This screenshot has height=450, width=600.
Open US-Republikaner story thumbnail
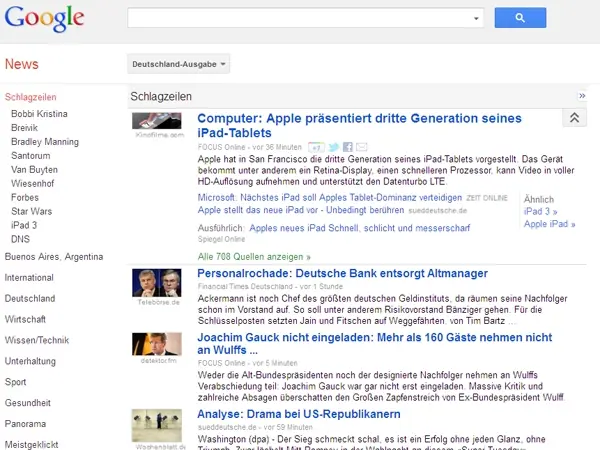157,426
